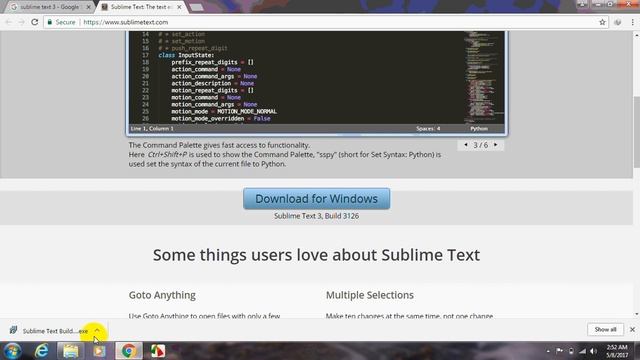Open the Windows Start menu
640x360 pixels.
[x=12, y=351]
